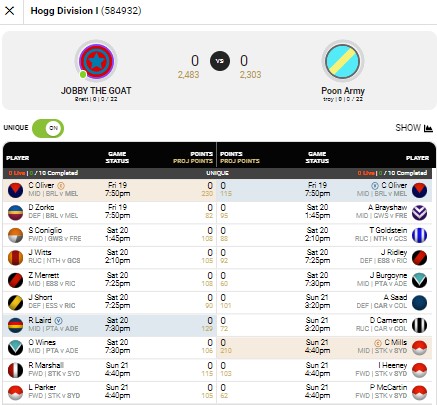
Task: Click Poon Army team name
Action: 343,91
